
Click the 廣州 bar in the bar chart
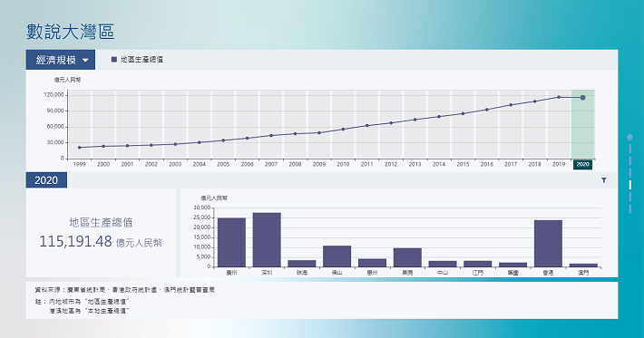click(x=231, y=243)
